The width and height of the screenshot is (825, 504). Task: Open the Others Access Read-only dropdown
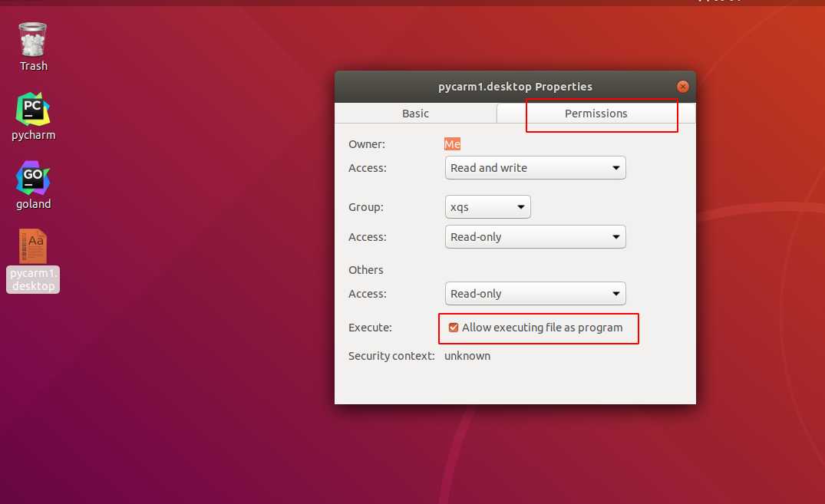pos(535,294)
